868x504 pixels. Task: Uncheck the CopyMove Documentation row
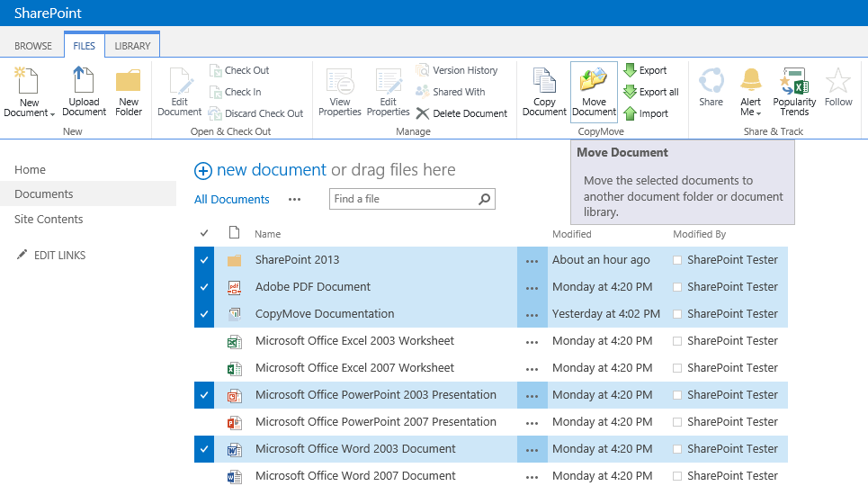[x=204, y=314]
